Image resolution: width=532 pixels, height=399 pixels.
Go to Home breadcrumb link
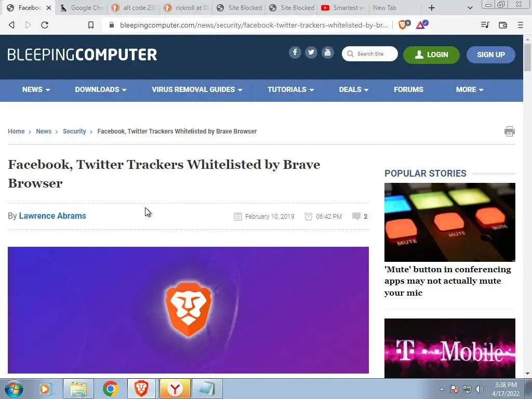[x=16, y=131]
